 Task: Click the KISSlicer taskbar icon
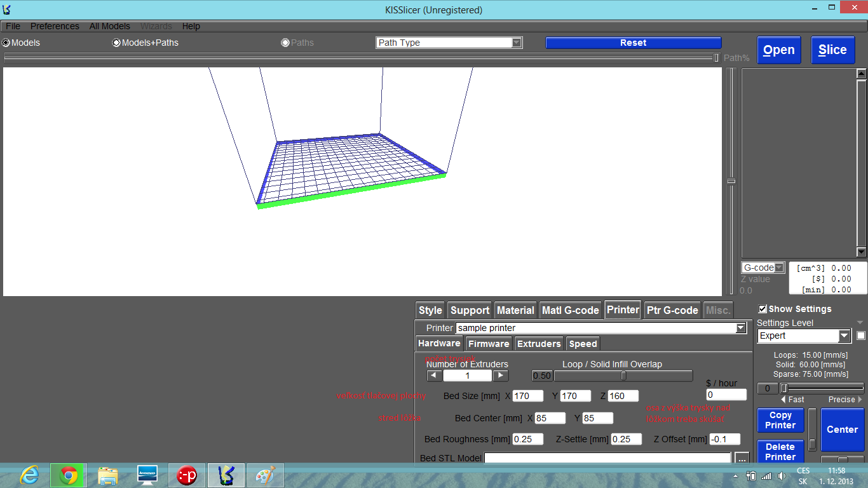pyautogui.click(x=226, y=475)
